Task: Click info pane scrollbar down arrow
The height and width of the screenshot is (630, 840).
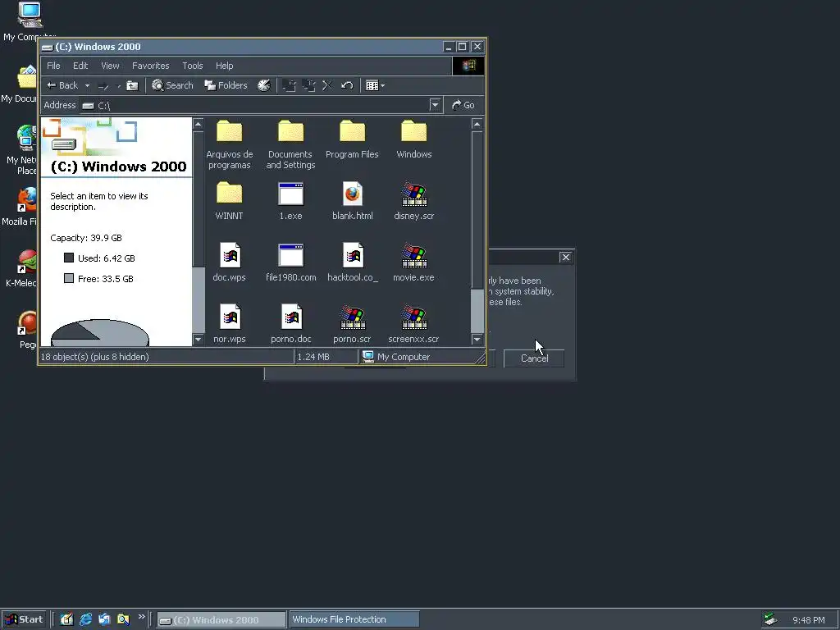Action: [x=199, y=339]
